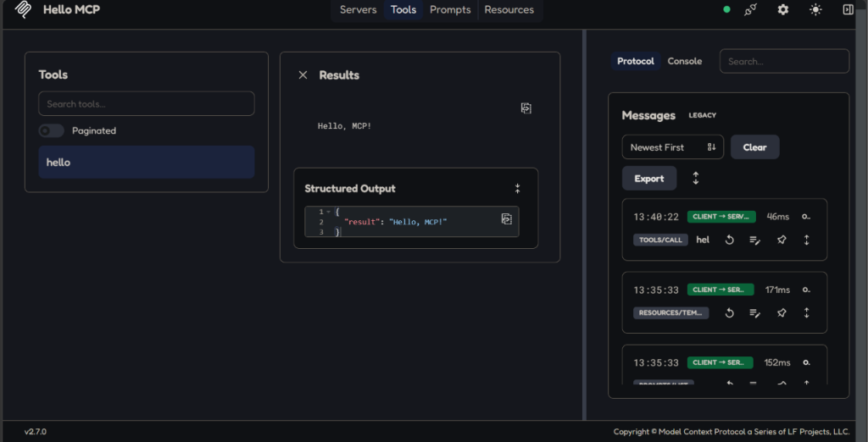868x442 pixels.
Task: Fold the JSON at line 1 arrow
Action: [x=328, y=212]
